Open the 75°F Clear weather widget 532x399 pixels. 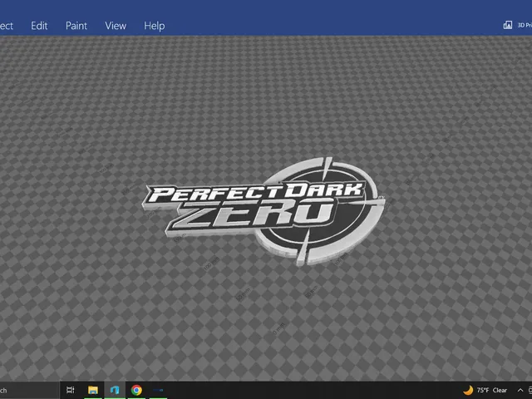(x=485, y=390)
